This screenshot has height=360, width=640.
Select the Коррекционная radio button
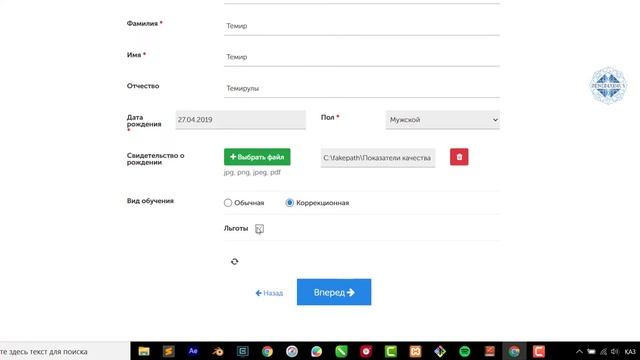(x=289, y=203)
